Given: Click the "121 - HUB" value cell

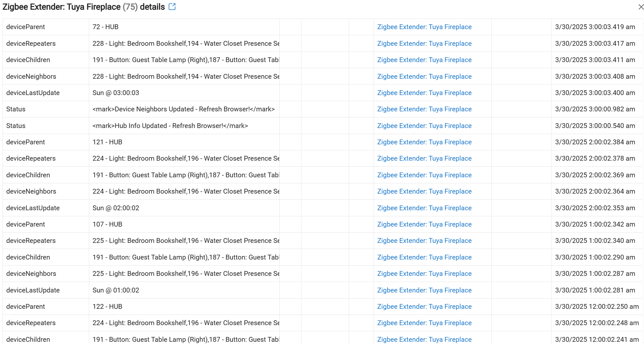Looking at the screenshot, I should coord(107,142).
